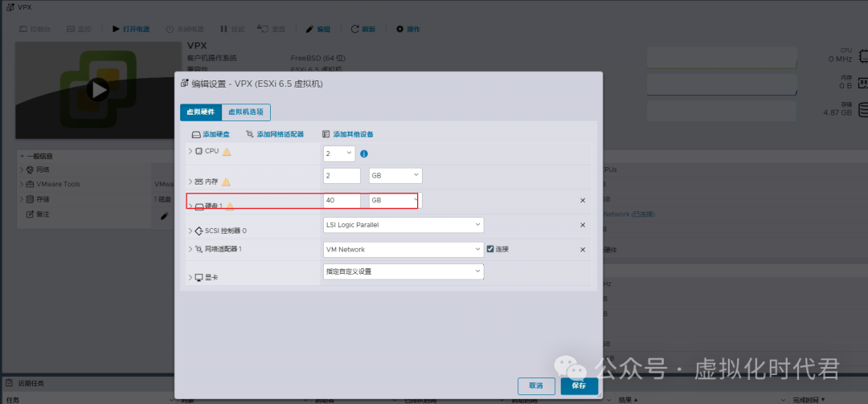
Task: Click Add network adapter (添加网络适配器)
Action: click(275, 134)
